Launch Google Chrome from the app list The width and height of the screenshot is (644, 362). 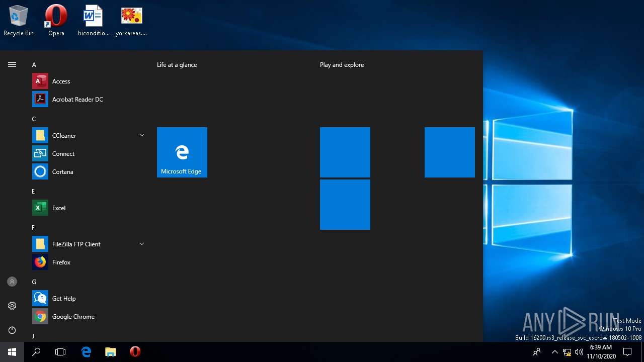click(x=89, y=316)
